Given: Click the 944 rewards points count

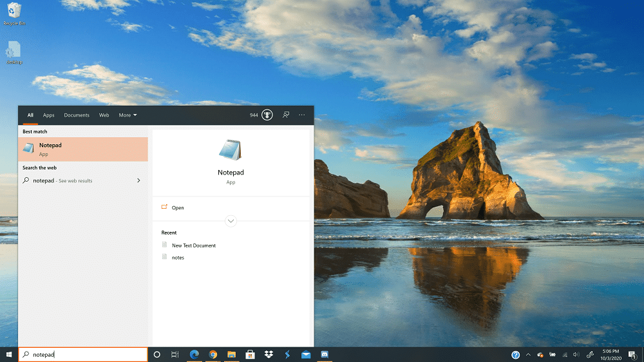Looking at the screenshot, I should (254, 115).
